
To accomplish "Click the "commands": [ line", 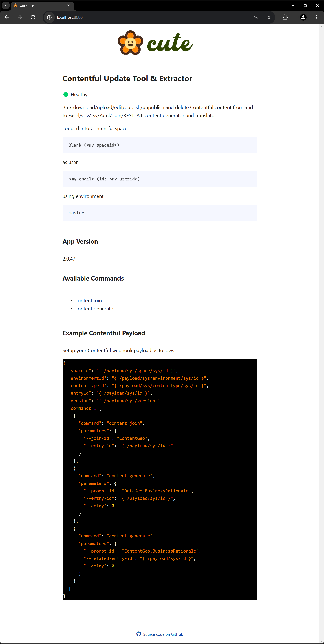I will [85, 408].
